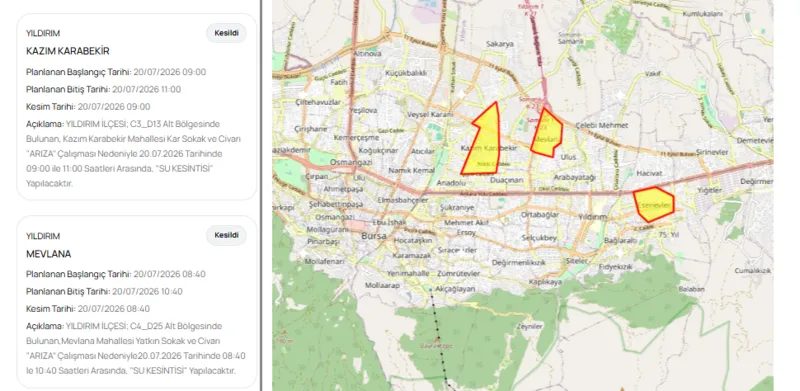Click end date 20/07/2026 10:40 line
Viewport: 800px width, 391px height.
click(104, 291)
